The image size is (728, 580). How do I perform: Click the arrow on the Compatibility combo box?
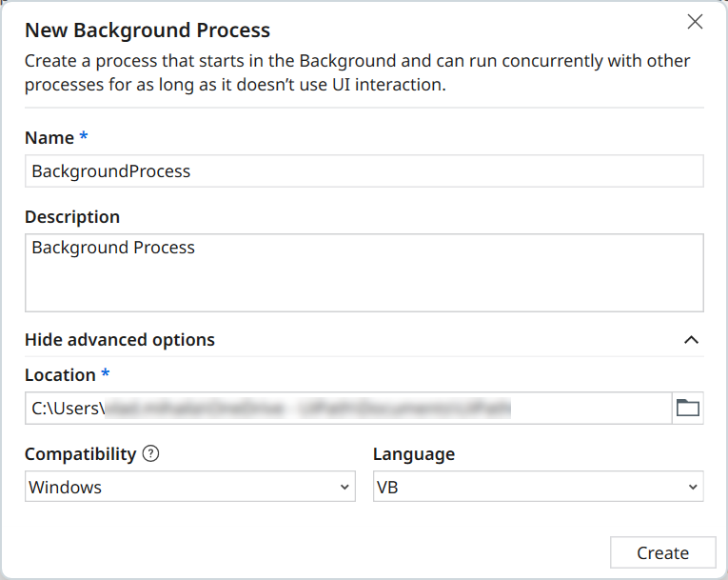point(344,488)
